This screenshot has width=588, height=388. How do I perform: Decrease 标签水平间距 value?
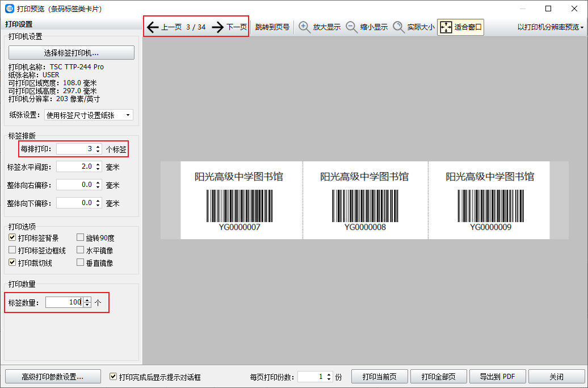[98, 169]
